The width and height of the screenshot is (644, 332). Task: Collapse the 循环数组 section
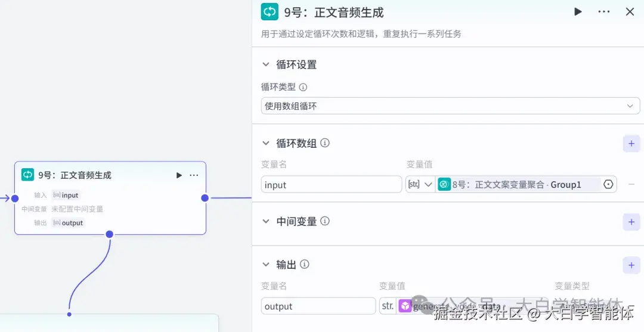tap(266, 143)
